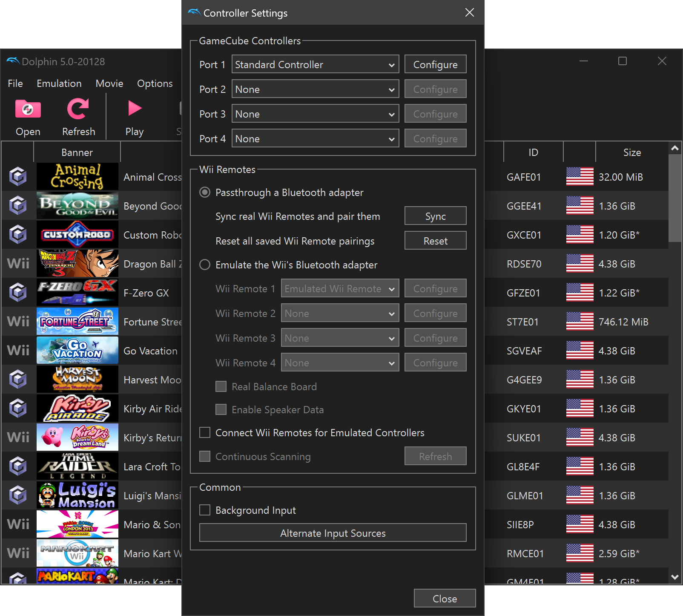Viewport: 683px width, 616px height.
Task: Open the Wii Remote 3 dropdown
Action: click(340, 338)
